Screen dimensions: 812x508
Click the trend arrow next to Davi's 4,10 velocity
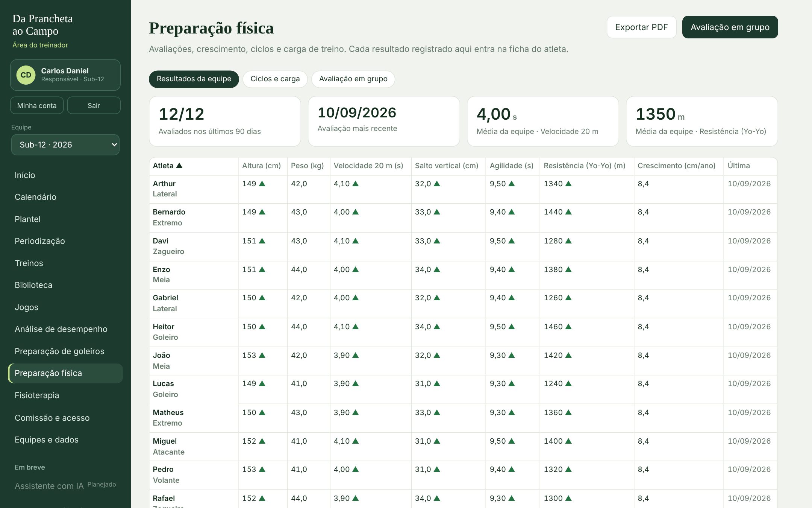click(x=356, y=241)
